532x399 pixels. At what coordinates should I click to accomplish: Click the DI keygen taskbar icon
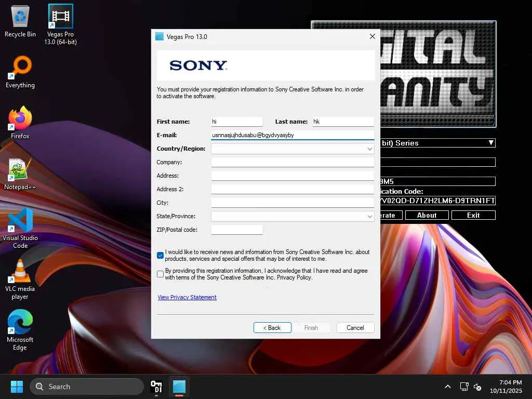(156, 387)
